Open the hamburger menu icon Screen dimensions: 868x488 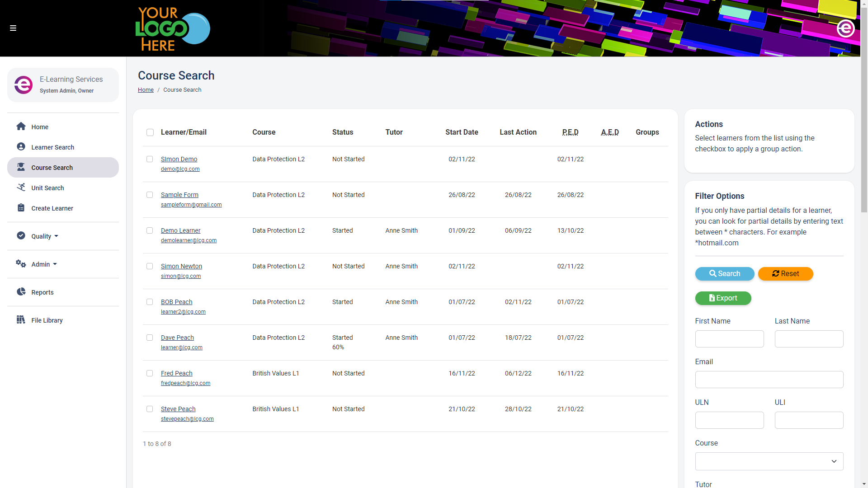point(13,28)
